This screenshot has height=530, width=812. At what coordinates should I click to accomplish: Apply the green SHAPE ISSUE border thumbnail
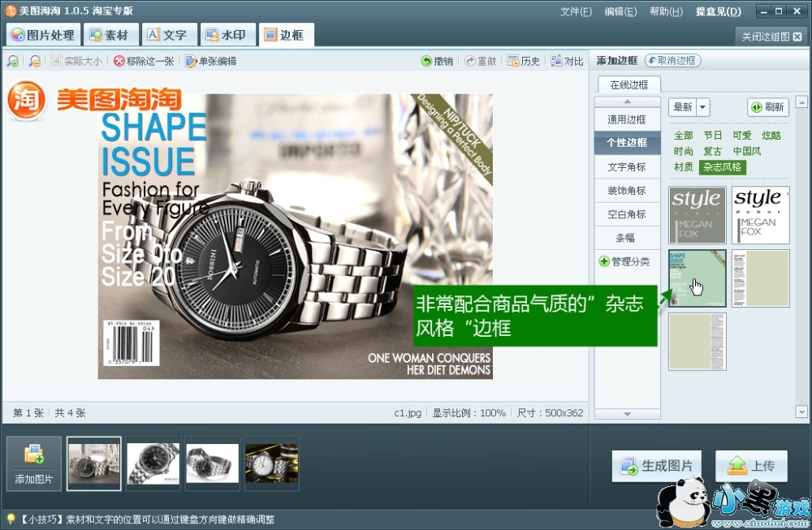click(697, 278)
